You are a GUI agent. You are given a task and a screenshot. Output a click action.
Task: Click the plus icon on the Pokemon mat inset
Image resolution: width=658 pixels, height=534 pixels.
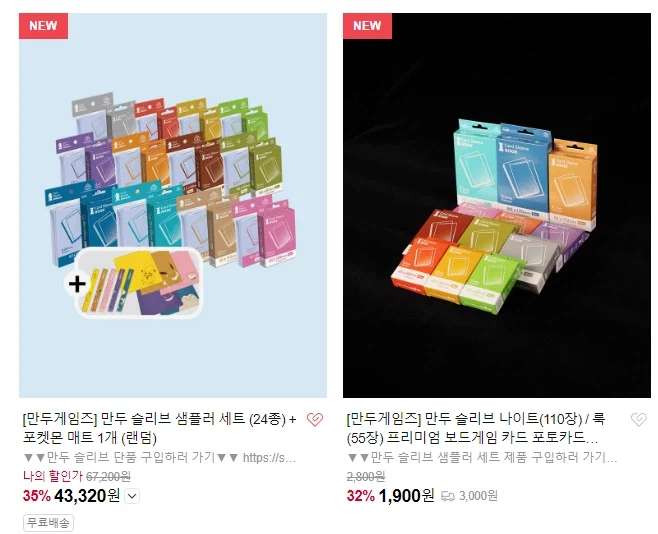point(77,284)
